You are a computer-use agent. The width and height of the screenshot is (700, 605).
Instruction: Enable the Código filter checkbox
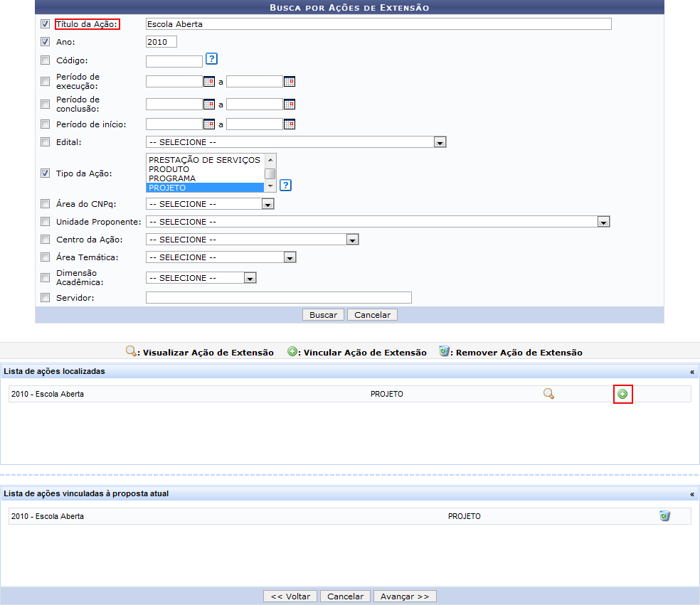pos(46,60)
